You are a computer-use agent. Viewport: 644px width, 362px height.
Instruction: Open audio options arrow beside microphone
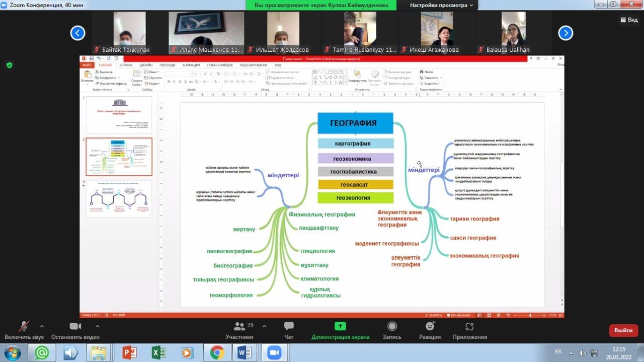[42, 326]
